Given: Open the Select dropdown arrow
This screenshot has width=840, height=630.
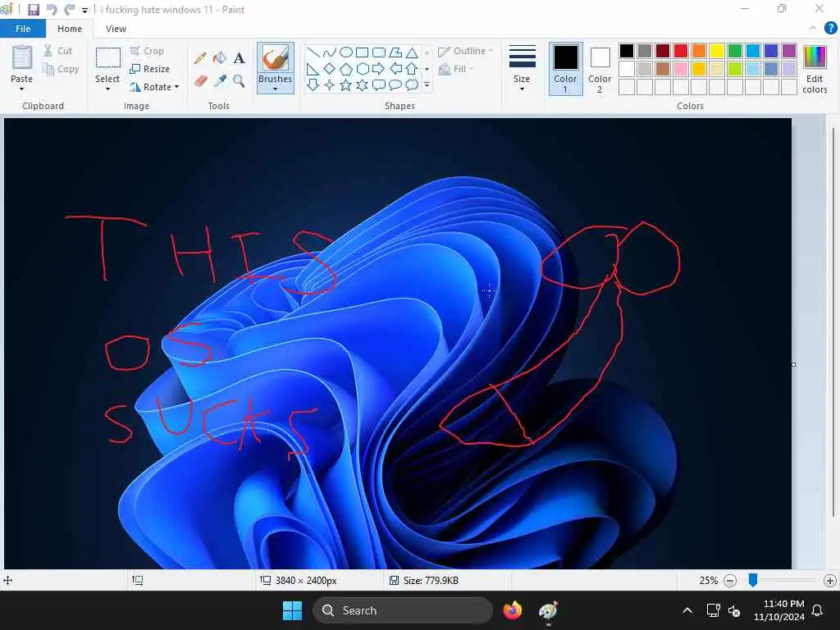Looking at the screenshot, I should tap(107, 89).
